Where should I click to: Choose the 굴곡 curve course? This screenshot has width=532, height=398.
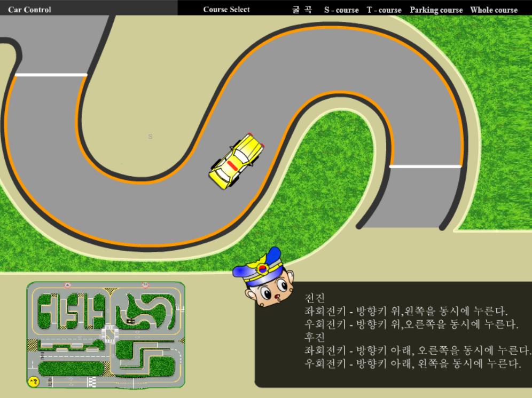coord(303,9)
